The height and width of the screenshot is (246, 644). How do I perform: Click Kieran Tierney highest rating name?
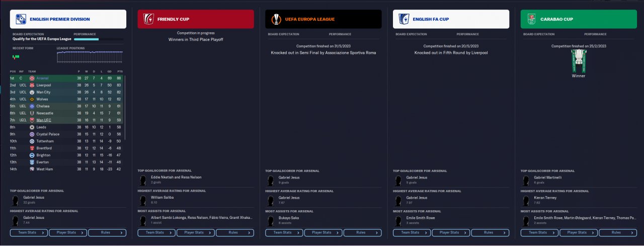tap(546, 197)
